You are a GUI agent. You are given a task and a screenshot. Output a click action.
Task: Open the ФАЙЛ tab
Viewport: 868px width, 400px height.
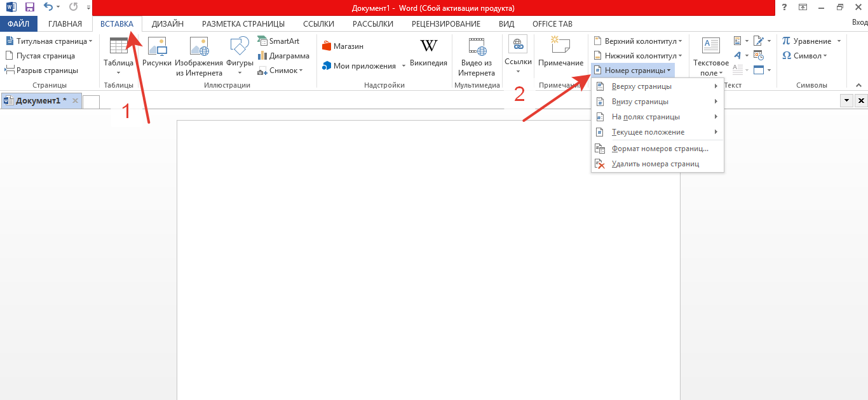coord(18,24)
